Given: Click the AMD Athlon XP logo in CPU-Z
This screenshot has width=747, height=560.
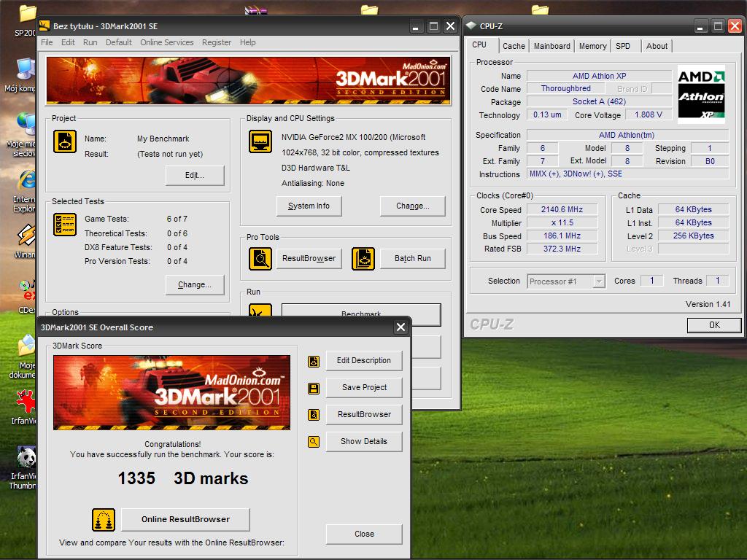Looking at the screenshot, I should 701,94.
